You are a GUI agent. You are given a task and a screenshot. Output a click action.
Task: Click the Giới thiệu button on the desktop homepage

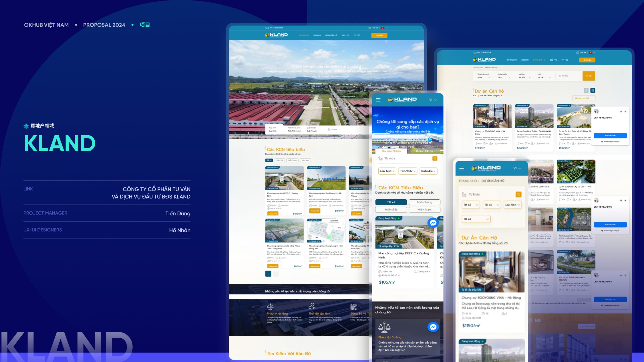tap(379, 35)
